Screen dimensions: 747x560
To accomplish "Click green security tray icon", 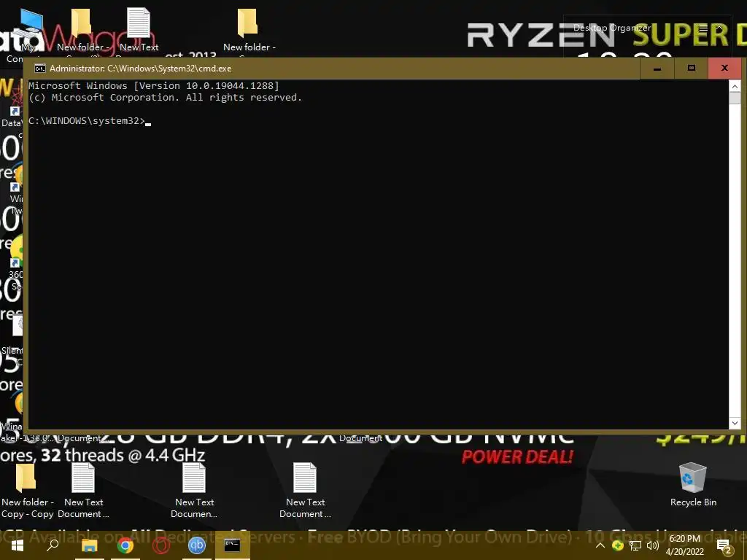I will pos(617,545).
